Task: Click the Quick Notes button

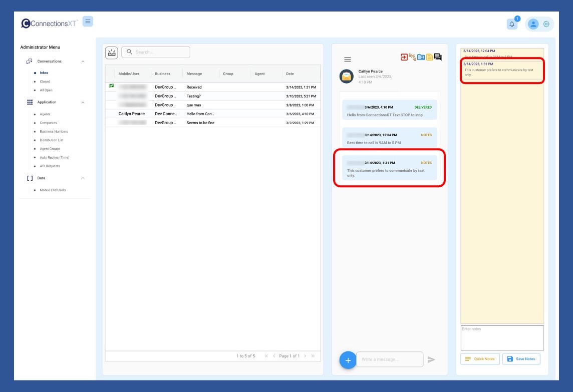Action: point(480,359)
